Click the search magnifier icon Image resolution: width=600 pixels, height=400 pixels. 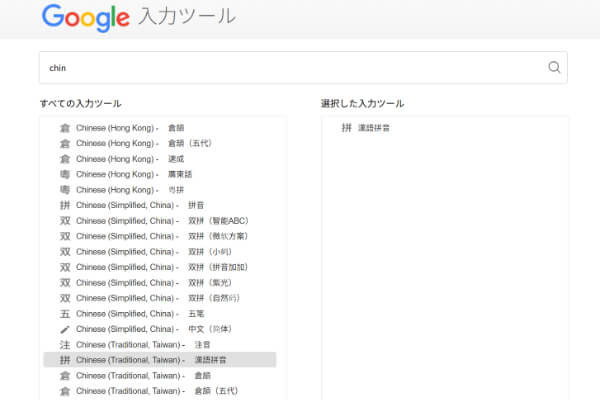coord(554,68)
